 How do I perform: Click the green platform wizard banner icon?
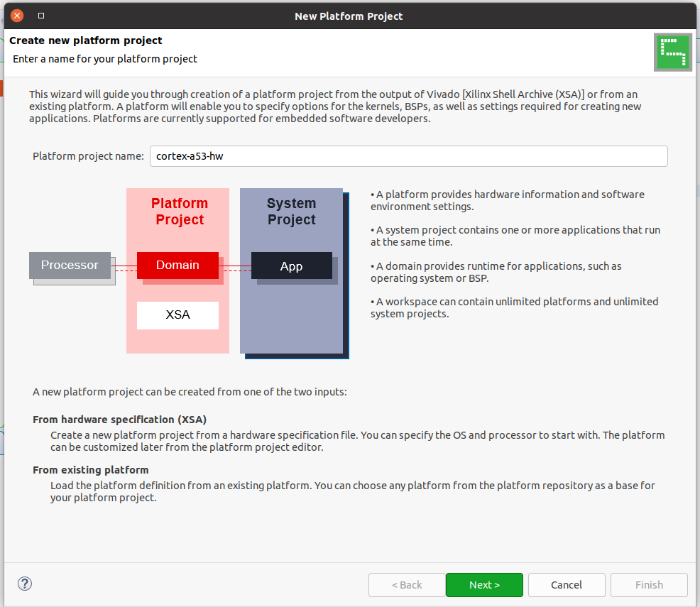tap(672, 53)
